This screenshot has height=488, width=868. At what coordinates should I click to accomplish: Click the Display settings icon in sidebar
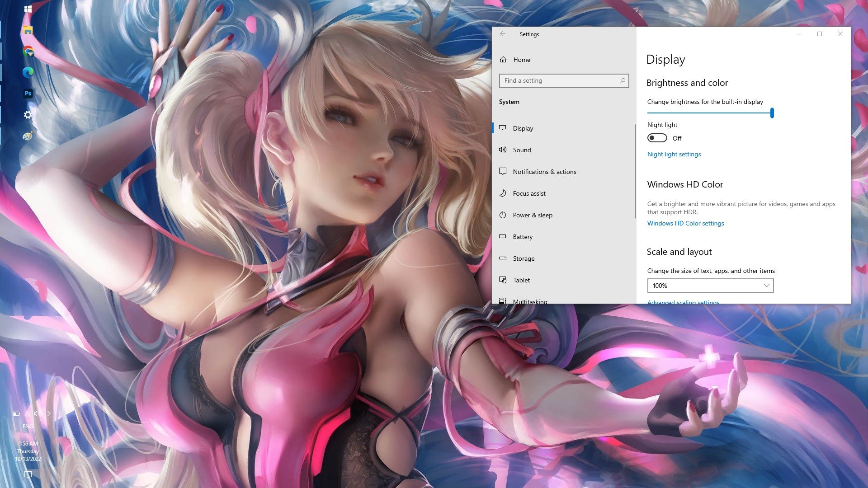(503, 127)
